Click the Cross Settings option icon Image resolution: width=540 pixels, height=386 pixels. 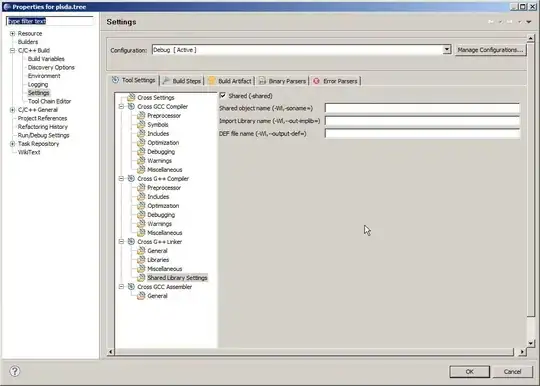131,97
